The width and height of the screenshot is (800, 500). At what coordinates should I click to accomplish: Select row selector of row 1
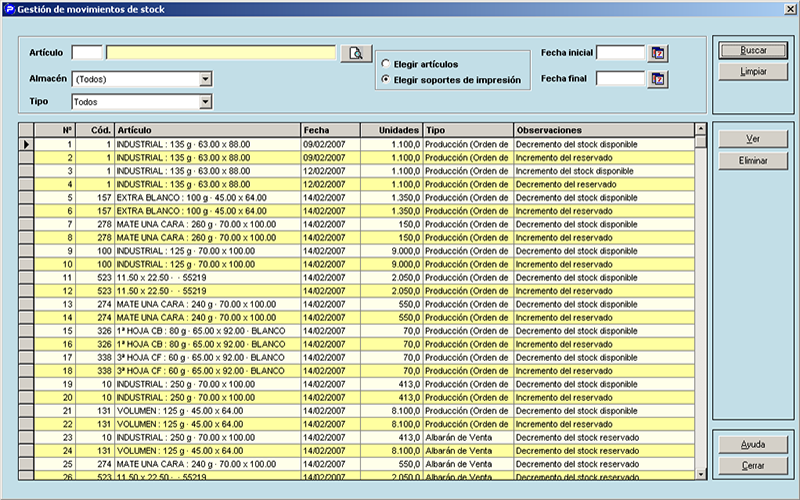click(27, 144)
